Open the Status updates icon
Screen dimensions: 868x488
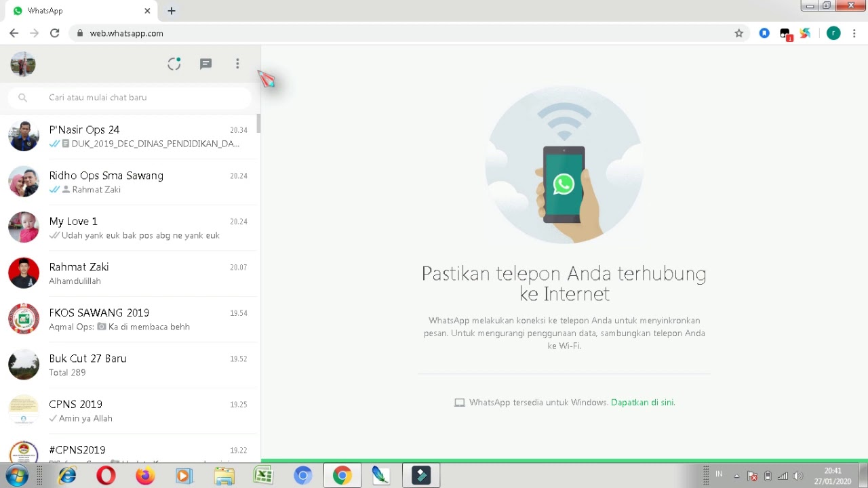(x=174, y=64)
